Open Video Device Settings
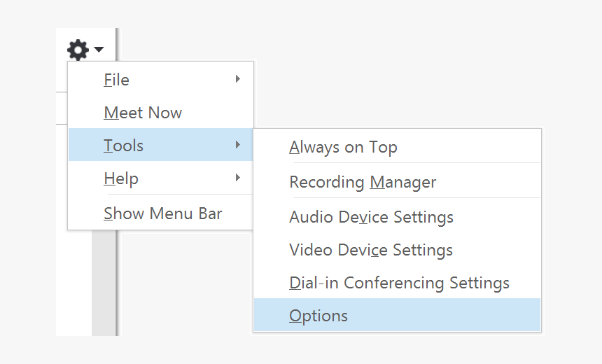 371,250
